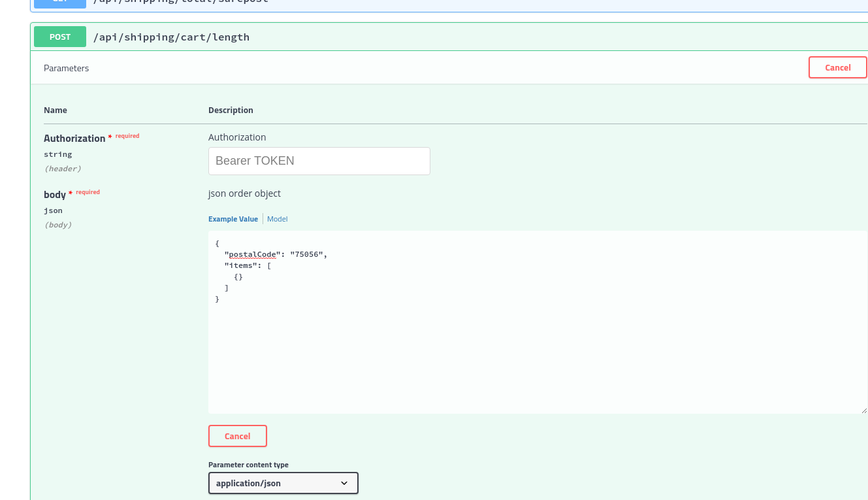868x500 pixels.
Task: Click the "75056" value in the body
Action: (x=306, y=254)
